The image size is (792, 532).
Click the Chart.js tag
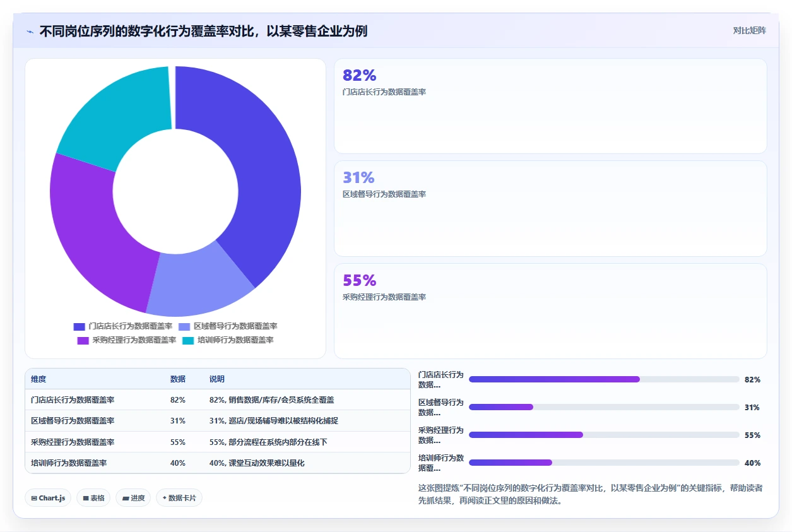tap(49, 498)
